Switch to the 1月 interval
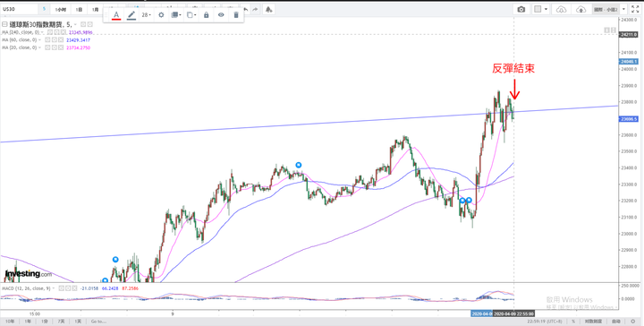The image size is (644, 326). pos(96,9)
